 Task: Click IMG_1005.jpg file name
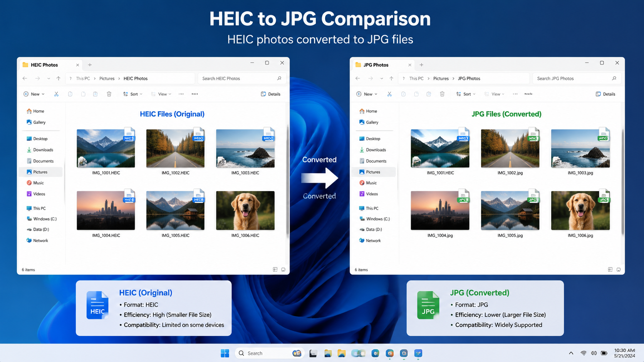click(510, 235)
